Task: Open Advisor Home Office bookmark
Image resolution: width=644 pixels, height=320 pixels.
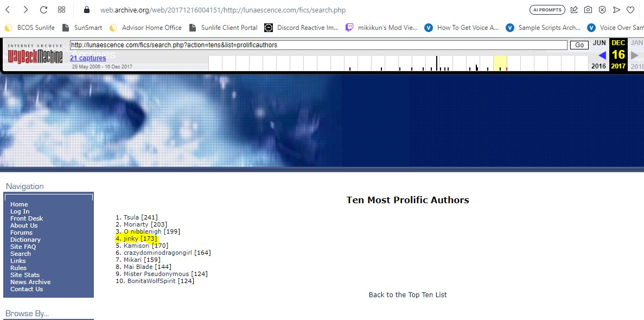Action: [x=145, y=28]
